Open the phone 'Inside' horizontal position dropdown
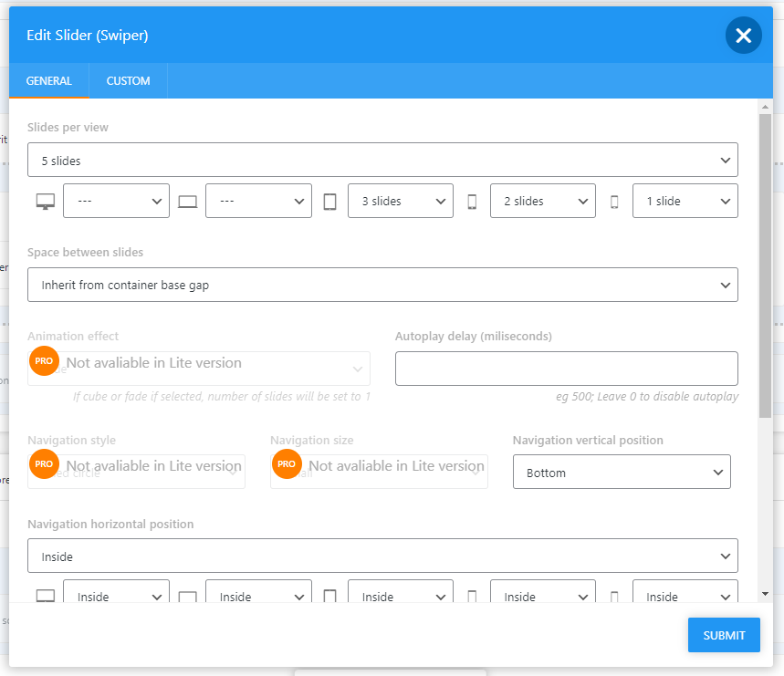Image resolution: width=784 pixels, height=676 pixels. [x=543, y=591]
